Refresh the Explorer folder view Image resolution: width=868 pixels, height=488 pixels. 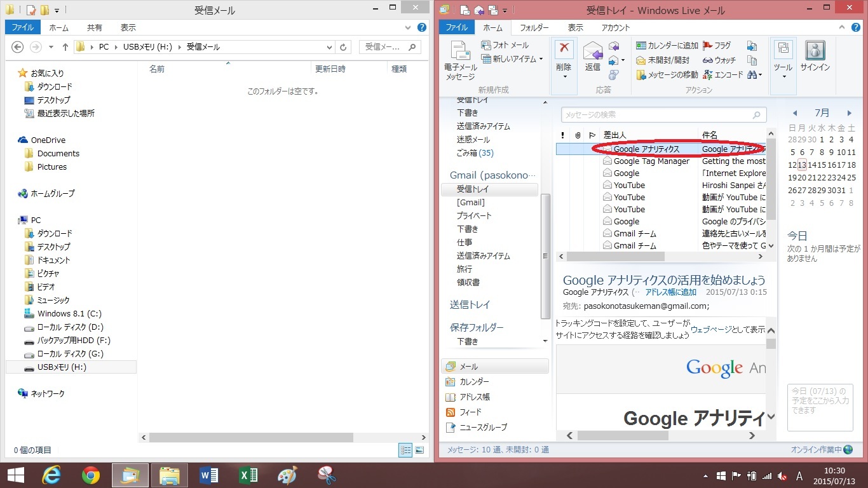tap(344, 47)
